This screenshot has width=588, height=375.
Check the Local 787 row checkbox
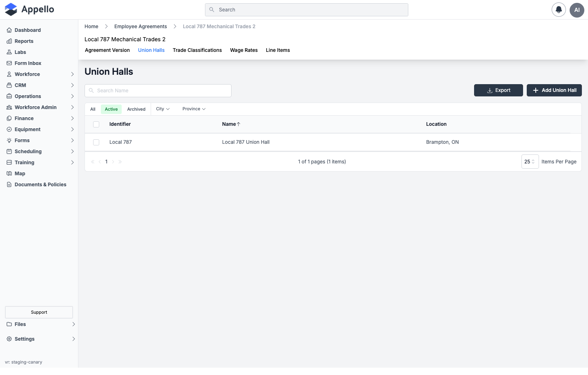(x=96, y=142)
